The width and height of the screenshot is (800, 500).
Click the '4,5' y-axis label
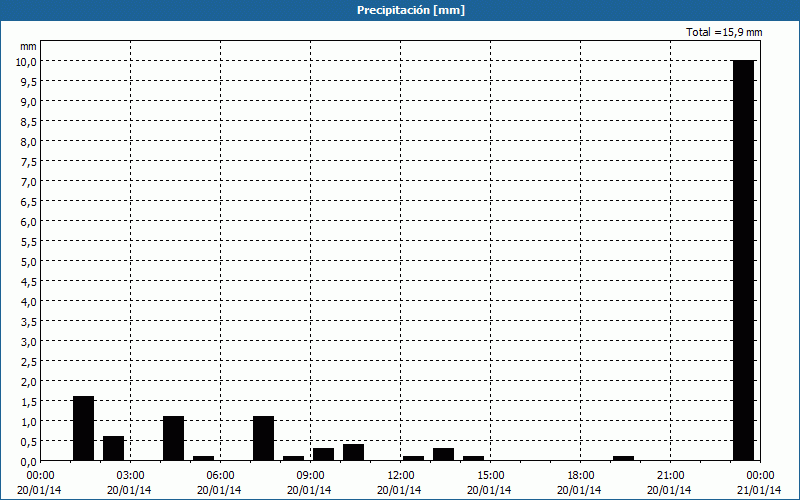pos(29,281)
